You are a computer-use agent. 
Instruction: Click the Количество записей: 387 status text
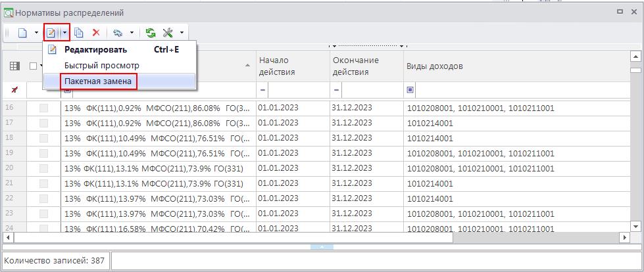[54, 261]
